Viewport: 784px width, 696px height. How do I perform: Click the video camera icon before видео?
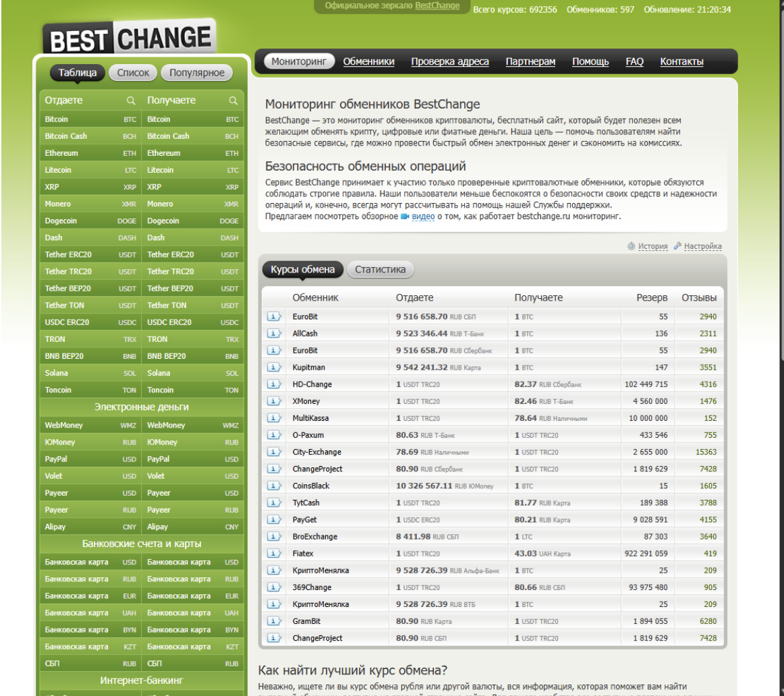(405, 216)
